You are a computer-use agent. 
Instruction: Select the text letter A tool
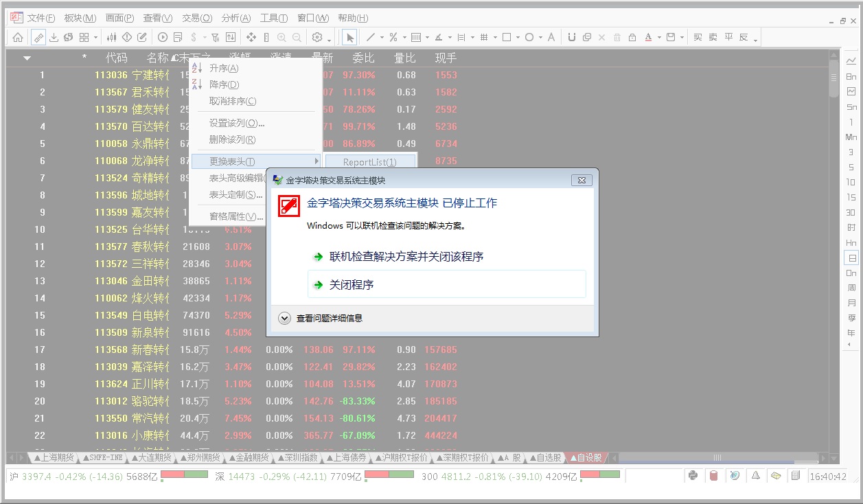pyautogui.click(x=551, y=37)
